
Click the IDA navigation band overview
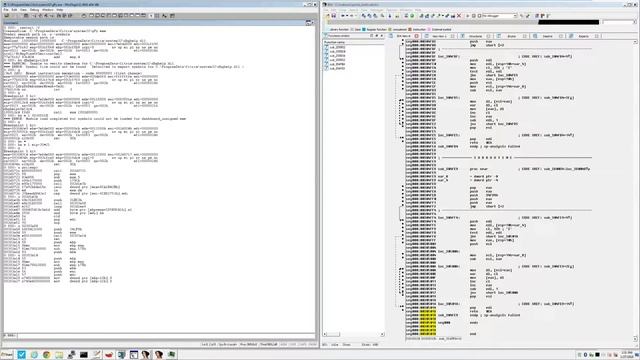pos(463,22)
